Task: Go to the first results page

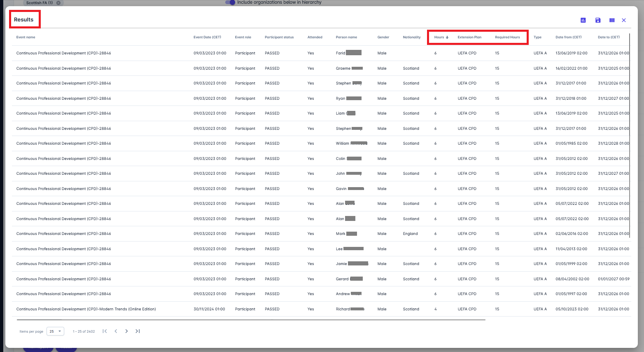Action: 105,331
